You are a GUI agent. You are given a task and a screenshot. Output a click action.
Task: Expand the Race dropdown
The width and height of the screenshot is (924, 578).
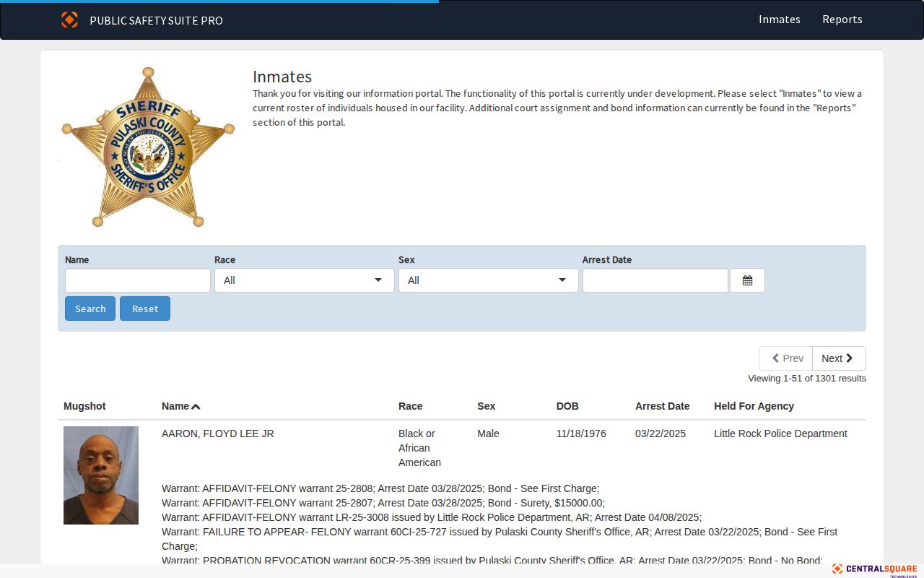(x=305, y=280)
